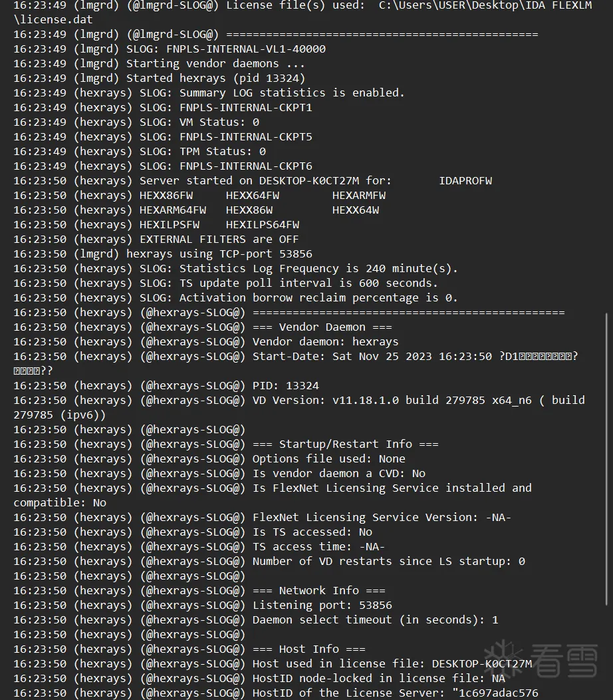Click the "Options file used: None" line
The width and height of the screenshot is (613, 700).
point(328,459)
